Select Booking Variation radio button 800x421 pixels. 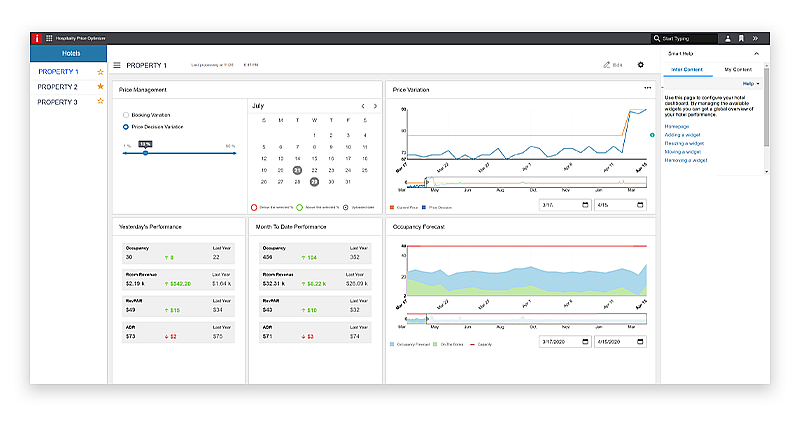coord(126,115)
